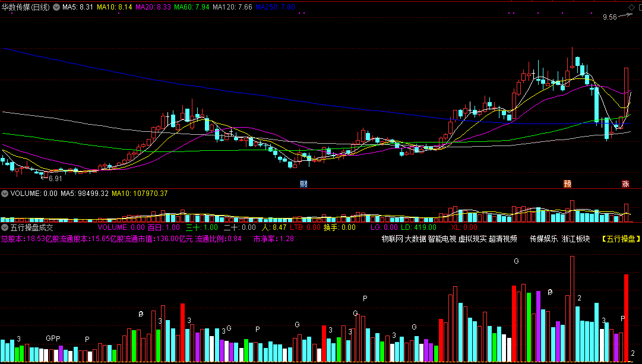Click the 浙江板块 region link
Image resolution: width=642 pixels, height=364 pixels.
(575, 239)
